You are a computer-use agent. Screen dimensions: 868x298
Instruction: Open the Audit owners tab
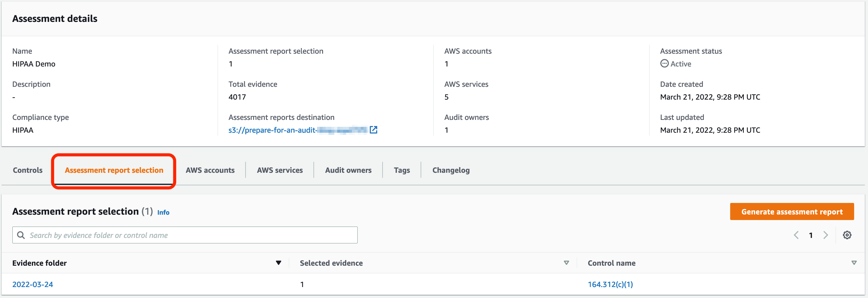[348, 170]
